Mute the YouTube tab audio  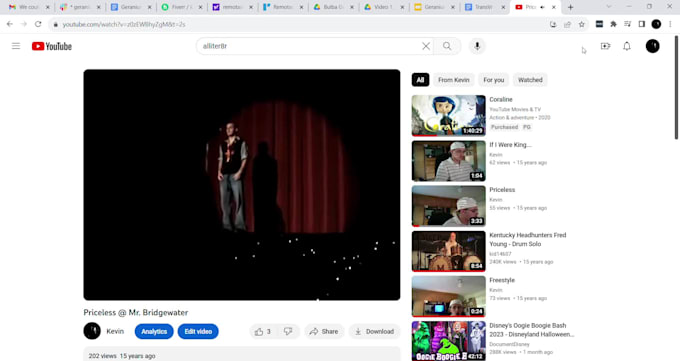[542, 7]
